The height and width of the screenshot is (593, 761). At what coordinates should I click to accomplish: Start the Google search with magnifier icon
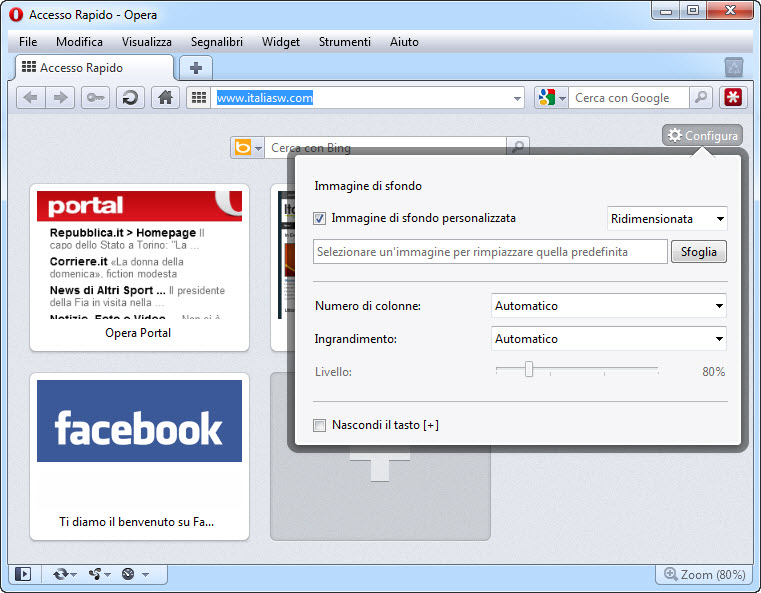pos(701,98)
